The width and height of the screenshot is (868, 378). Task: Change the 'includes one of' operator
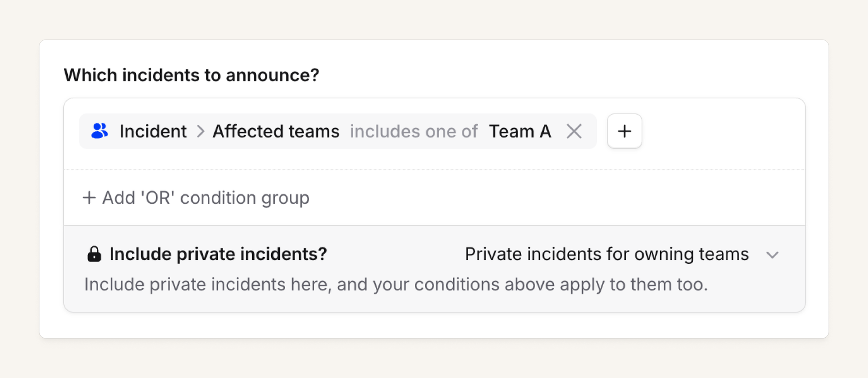pos(414,131)
